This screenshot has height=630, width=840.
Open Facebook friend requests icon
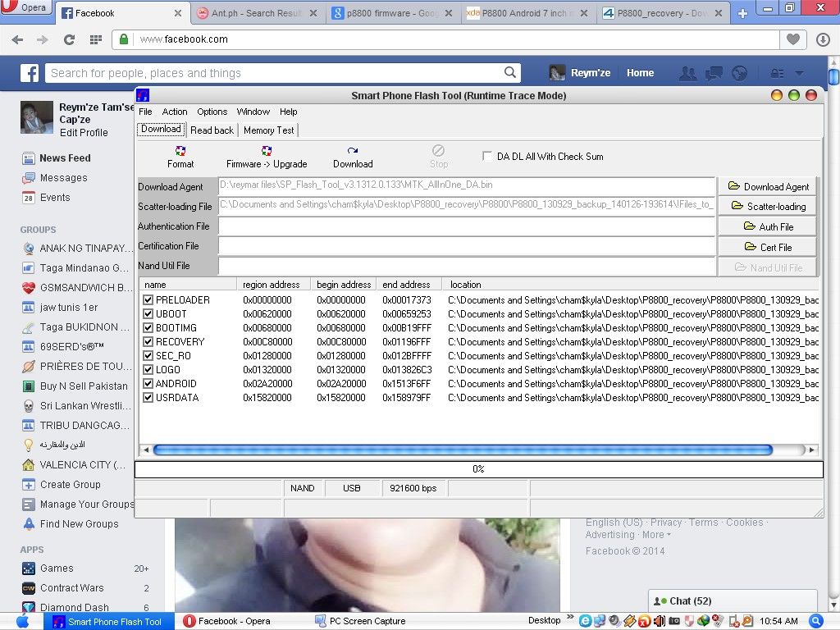[x=688, y=73]
